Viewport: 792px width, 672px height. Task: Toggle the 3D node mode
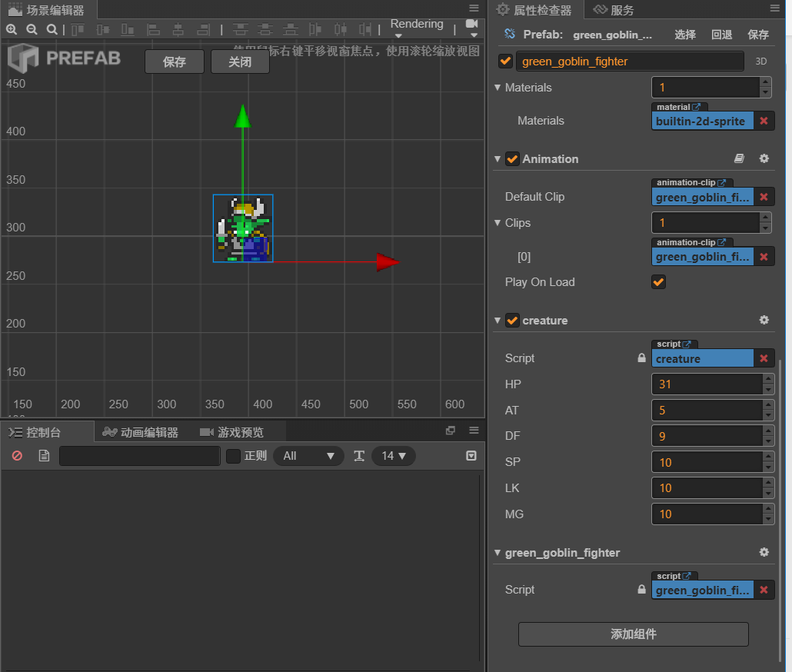pos(760,61)
